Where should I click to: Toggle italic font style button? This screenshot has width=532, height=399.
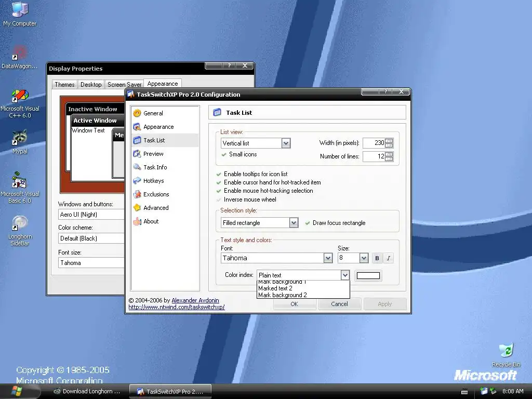[389, 258]
